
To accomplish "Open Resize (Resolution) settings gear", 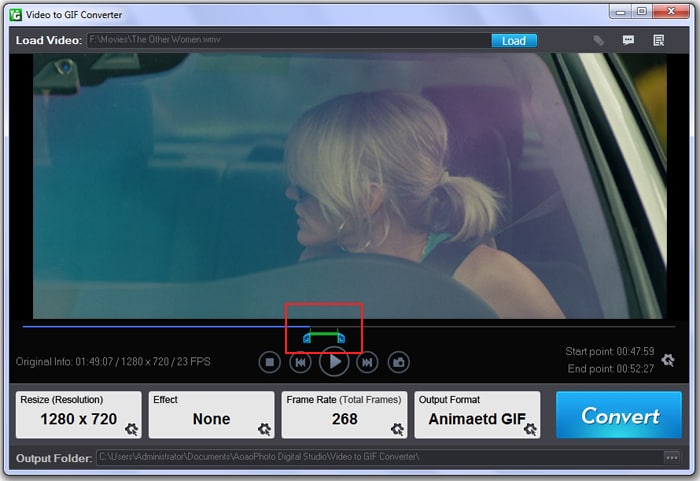I will 131,429.
